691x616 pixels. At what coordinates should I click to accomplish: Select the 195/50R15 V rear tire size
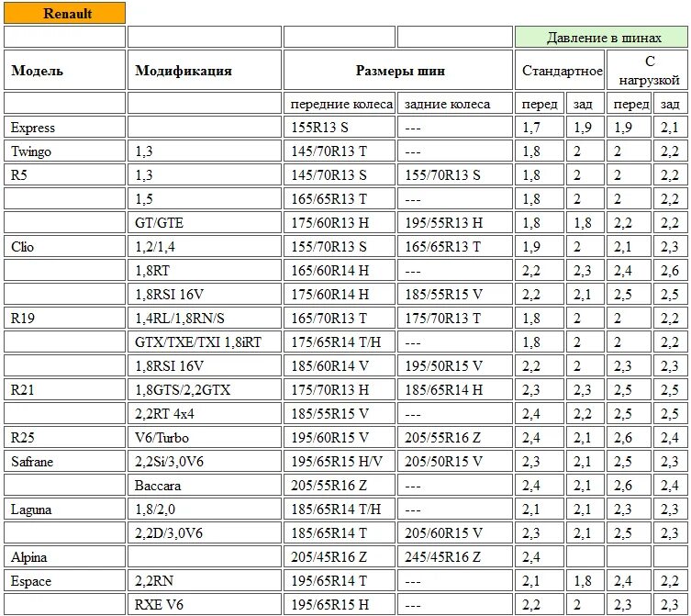coord(455,365)
